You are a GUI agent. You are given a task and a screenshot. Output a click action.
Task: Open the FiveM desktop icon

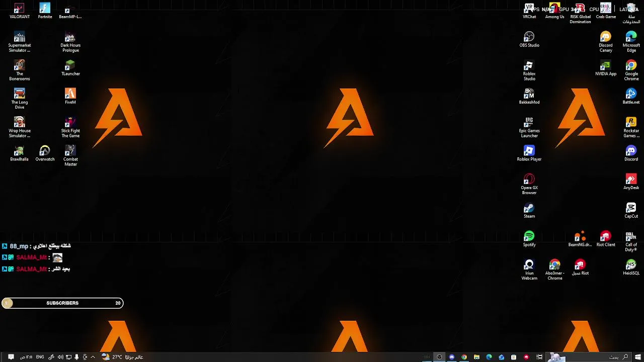click(x=70, y=97)
